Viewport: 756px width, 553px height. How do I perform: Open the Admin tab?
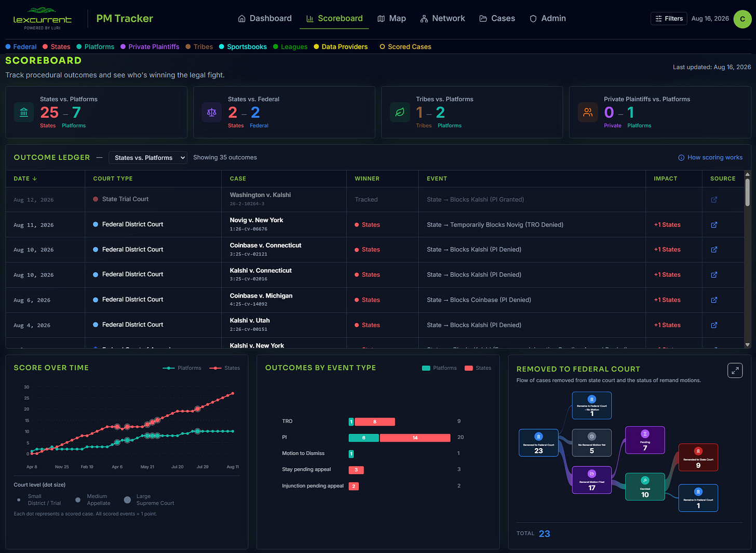548,18
